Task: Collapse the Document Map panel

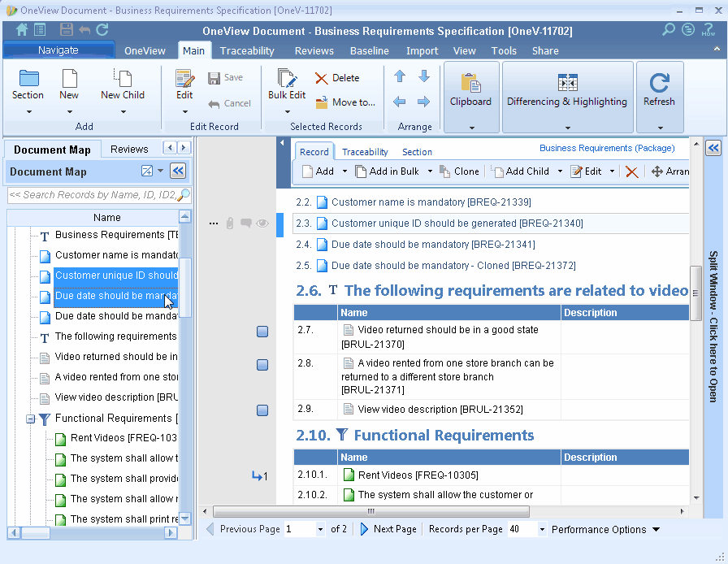Action: (x=178, y=171)
